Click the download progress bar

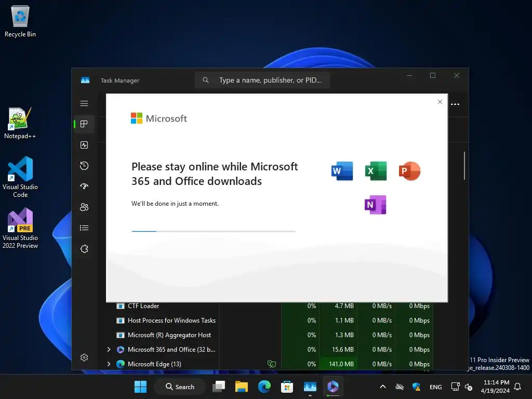pos(214,231)
